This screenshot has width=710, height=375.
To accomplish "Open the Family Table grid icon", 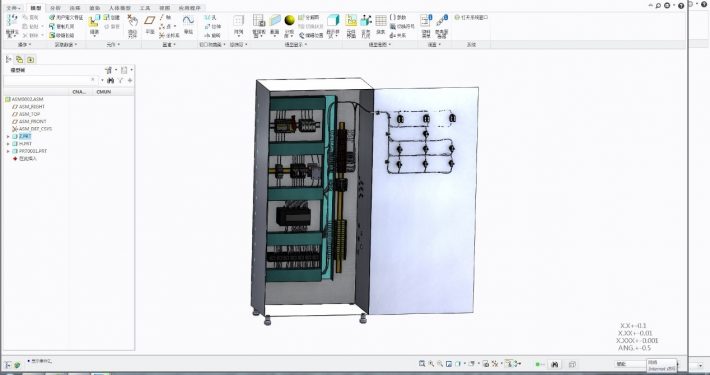I will (x=381, y=24).
